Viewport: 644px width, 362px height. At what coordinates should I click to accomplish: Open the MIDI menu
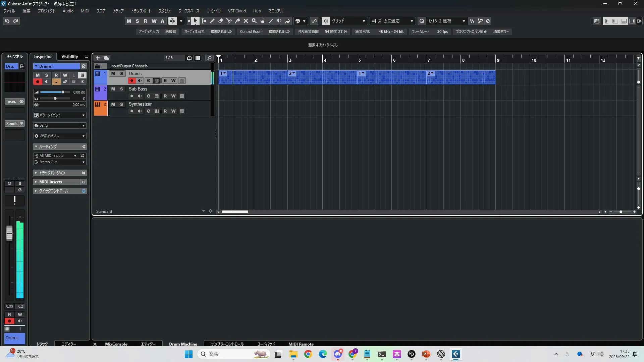click(x=85, y=11)
